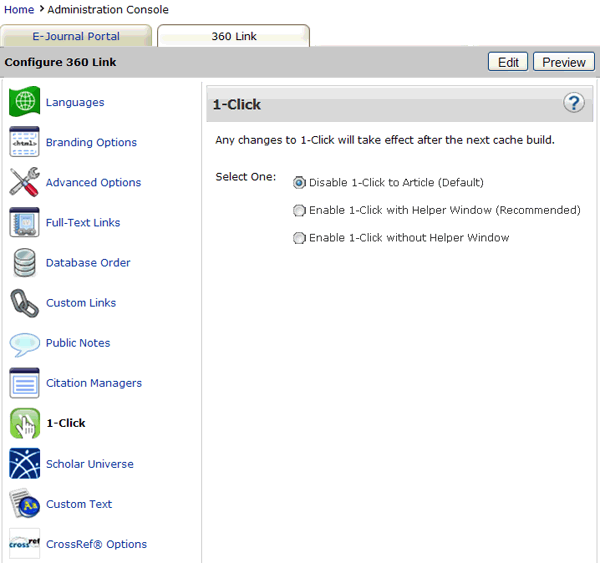Open the CrossRef® Options link

96,544
